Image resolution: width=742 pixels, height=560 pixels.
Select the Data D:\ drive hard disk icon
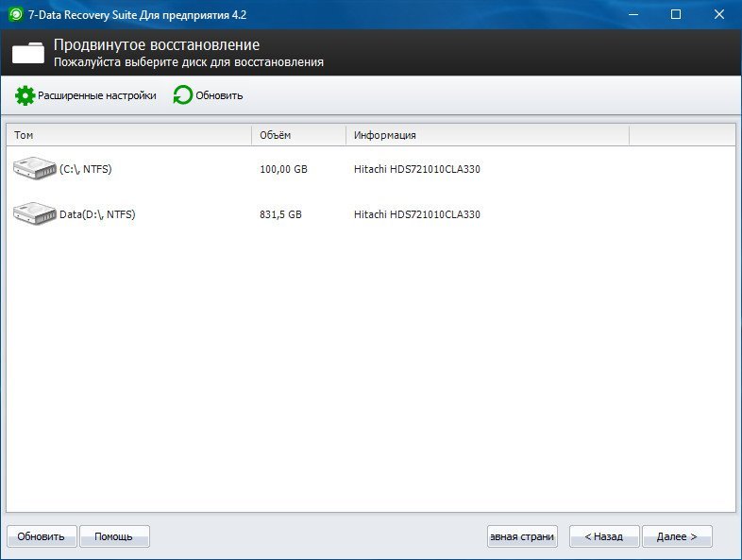click(35, 214)
